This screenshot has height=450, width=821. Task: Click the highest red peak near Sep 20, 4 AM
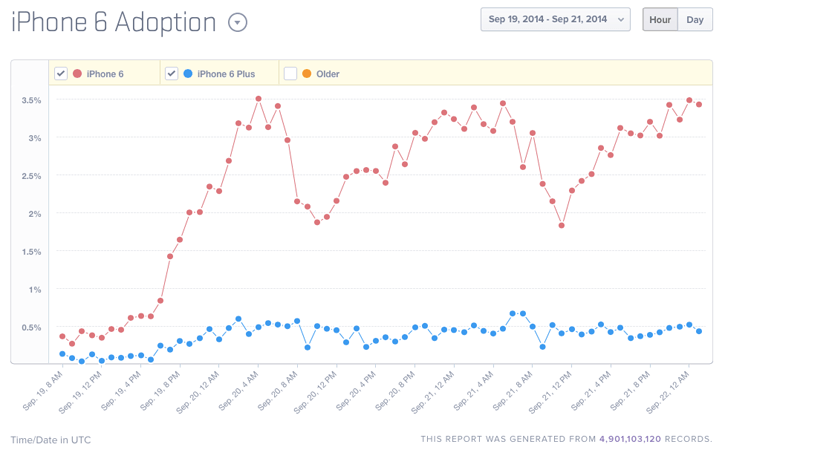pos(258,99)
